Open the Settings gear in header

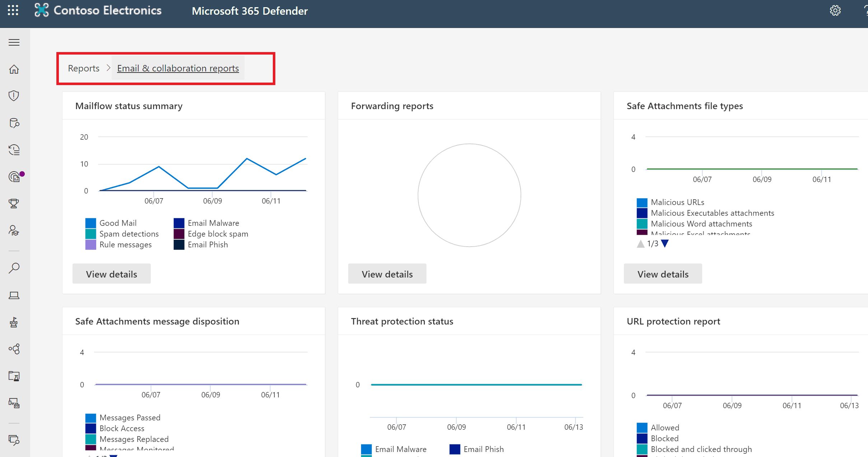point(835,11)
